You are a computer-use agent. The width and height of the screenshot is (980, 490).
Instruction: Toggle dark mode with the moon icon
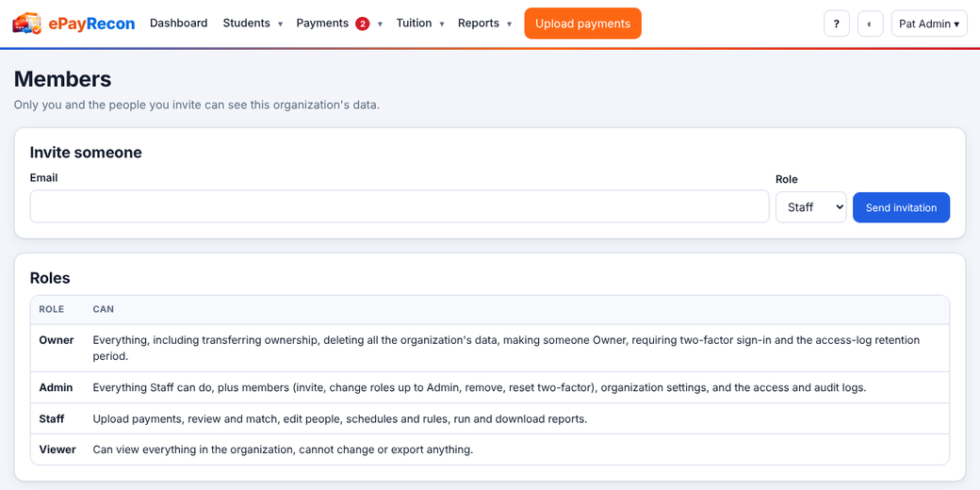tap(870, 24)
